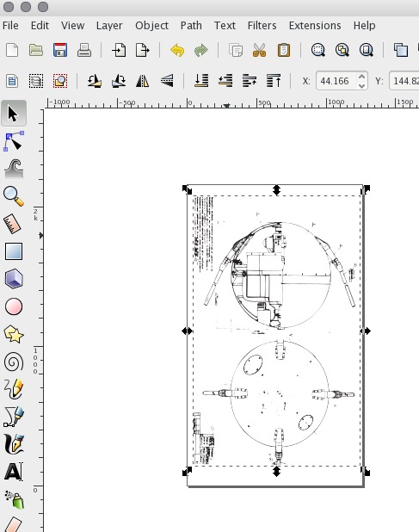Raise selection to top
Image resolution: width=419 pixels, height=532 pixels.
pos(274,81)
